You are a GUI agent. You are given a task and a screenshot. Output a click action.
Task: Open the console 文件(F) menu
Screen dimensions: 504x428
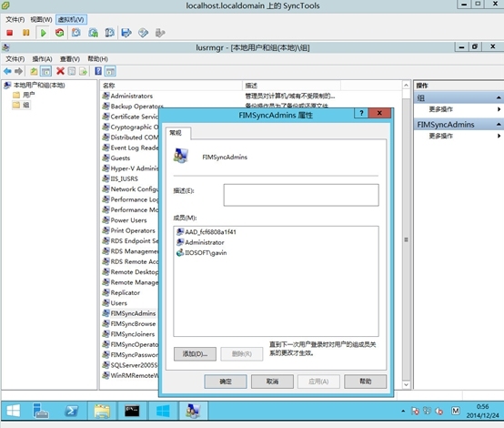(x=15, y=20)
